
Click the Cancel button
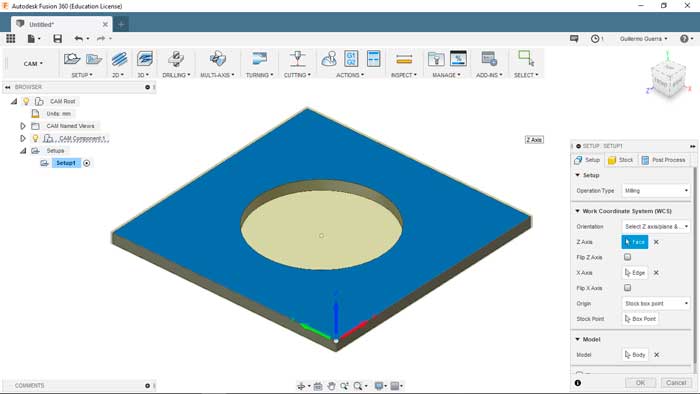click(676, 383)
